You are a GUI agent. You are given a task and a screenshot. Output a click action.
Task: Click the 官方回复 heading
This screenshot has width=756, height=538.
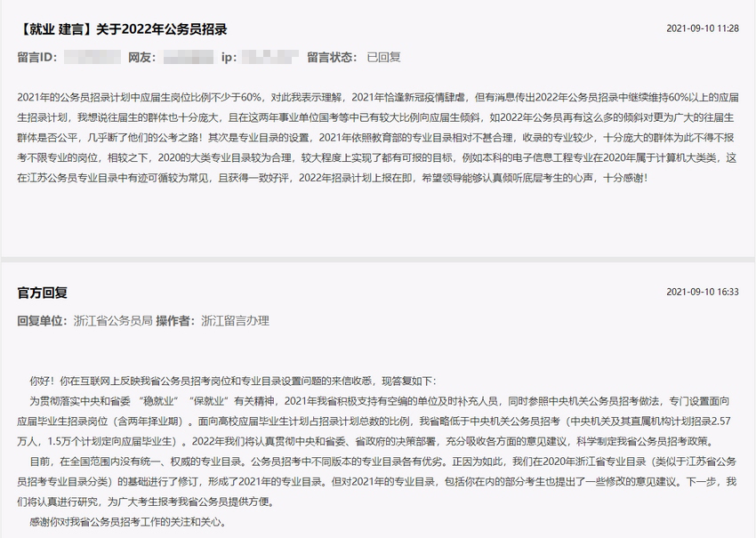tap(42, 293)
